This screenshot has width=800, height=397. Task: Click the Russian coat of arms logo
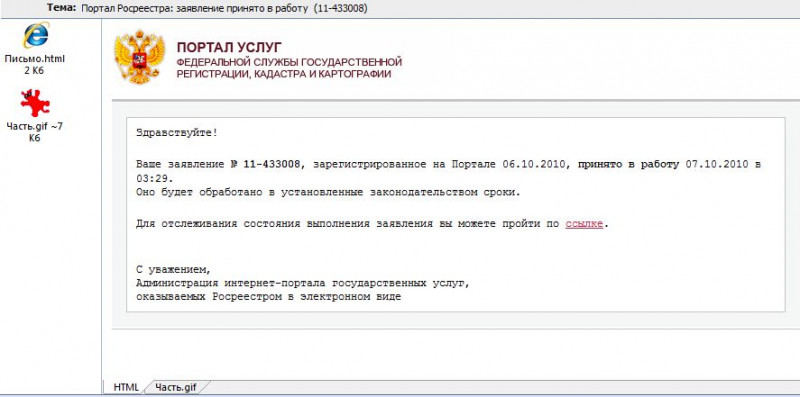point(139,57)
